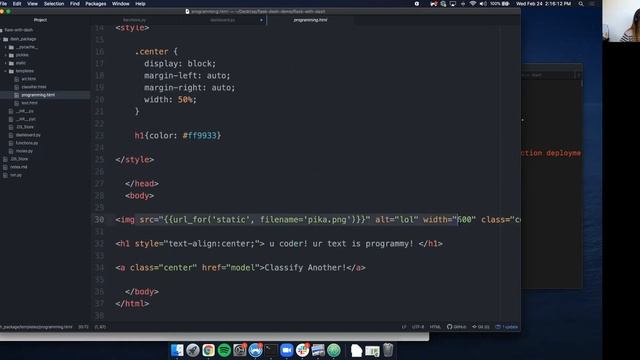640x360 pixels.
Task: Open the View menu
Action: (32, 4)
